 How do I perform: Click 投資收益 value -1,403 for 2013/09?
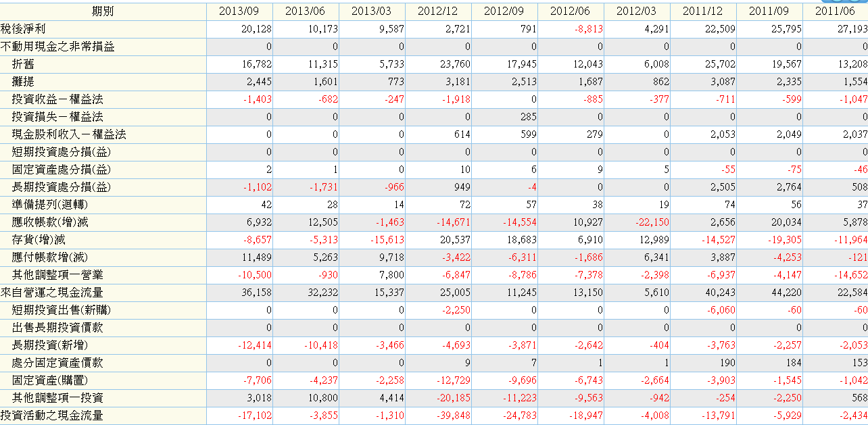pyautogui.click(x=258, y=99)
